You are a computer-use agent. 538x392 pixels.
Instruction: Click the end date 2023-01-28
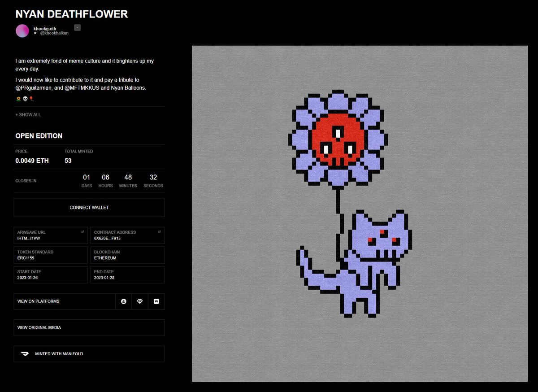(105, 278)
